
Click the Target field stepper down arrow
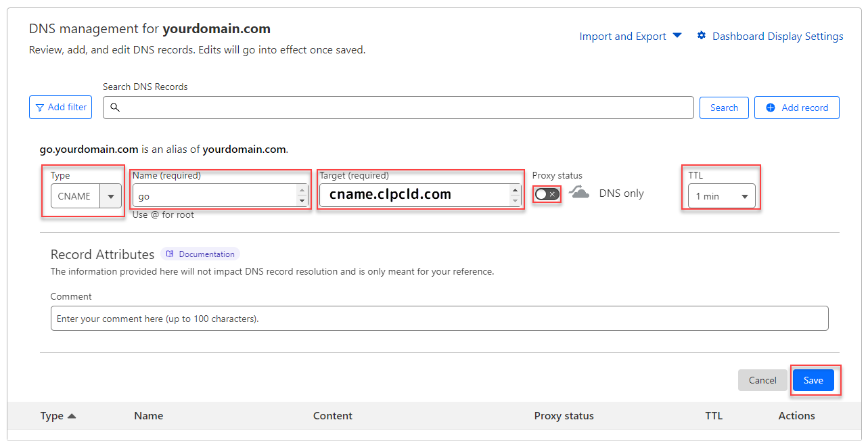[515, 199]
